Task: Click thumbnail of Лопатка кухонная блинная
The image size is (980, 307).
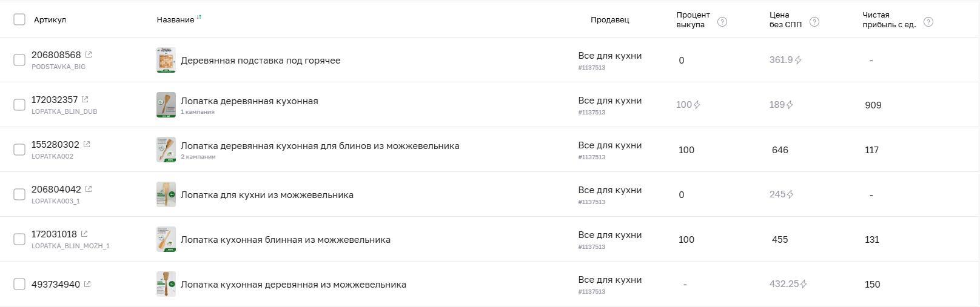Action: coord(166,239)
